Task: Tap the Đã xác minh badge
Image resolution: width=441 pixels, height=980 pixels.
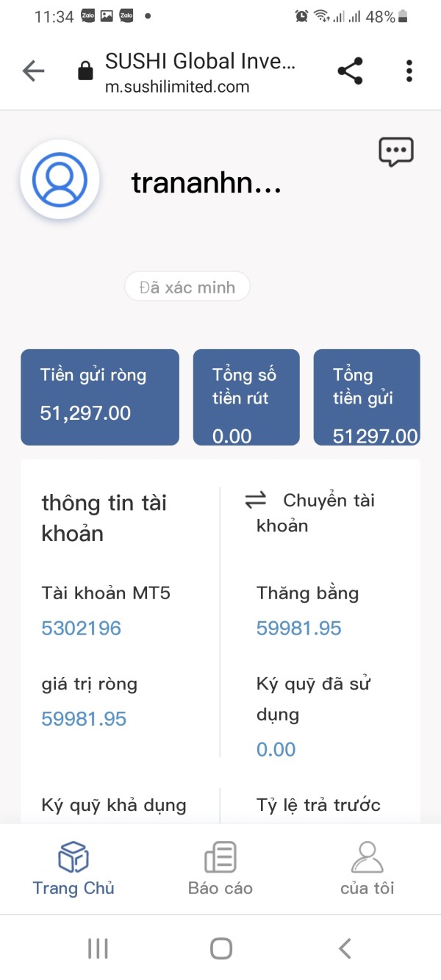Action: pyautogui.click(x=187, y=287)
